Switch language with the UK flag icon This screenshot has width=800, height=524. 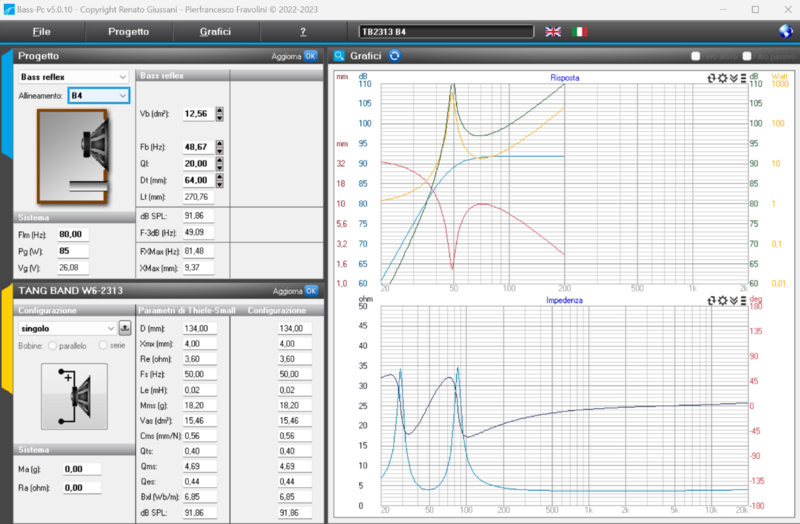coord(553,32)
